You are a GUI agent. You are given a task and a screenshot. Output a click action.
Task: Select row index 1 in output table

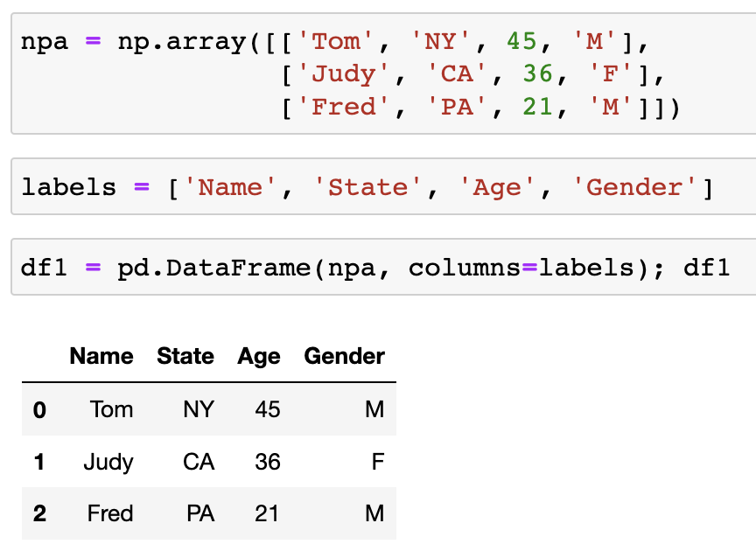[39, 462]
